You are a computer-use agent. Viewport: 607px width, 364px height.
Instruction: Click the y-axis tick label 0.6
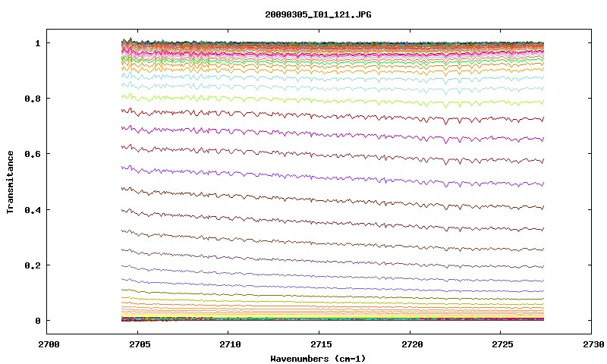coord(33,154)
